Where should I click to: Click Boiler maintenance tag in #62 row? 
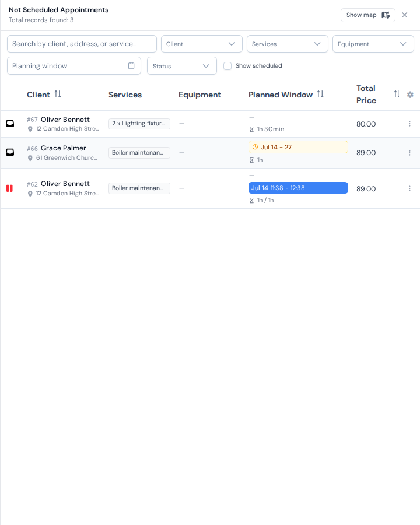139,188
